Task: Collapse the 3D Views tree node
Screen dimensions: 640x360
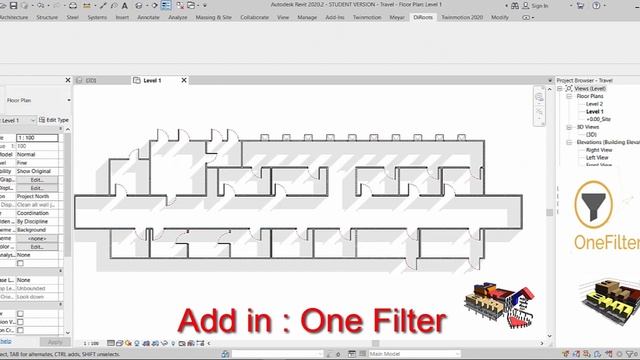Action: click(569, 127)
